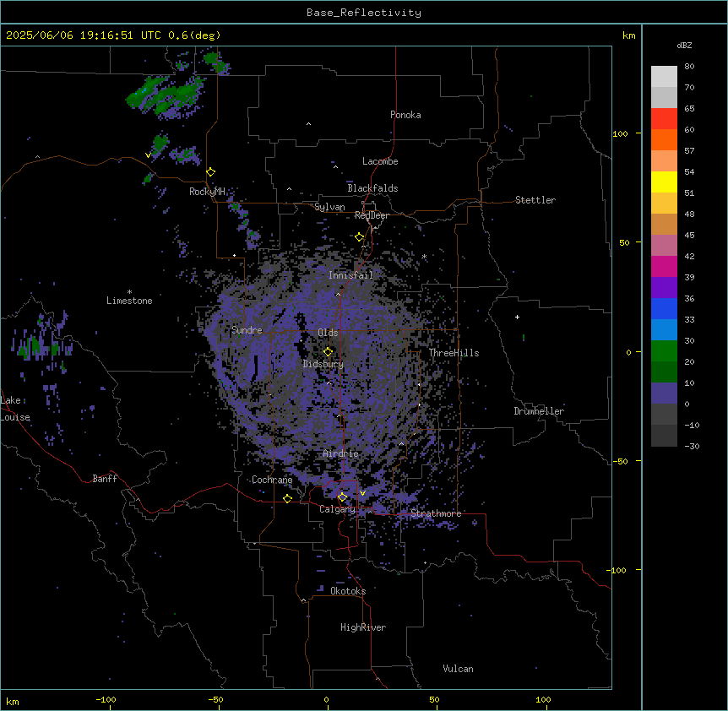Viewport: 728px width, 711px height.
Task: Select the yellow diamond marker between Olds and Didsbury
Action: (329, 352)
